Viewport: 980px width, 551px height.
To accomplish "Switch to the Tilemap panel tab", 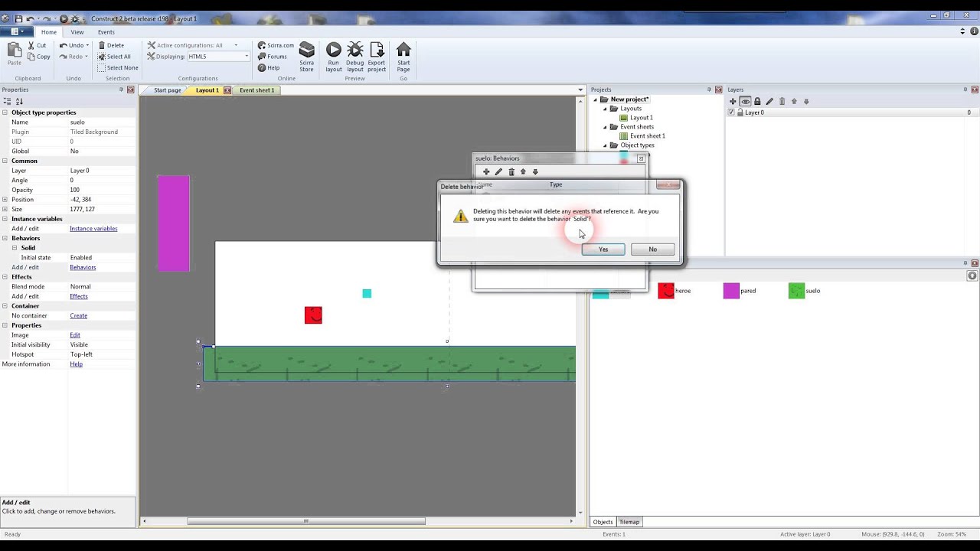I will (x=629, y=522).
